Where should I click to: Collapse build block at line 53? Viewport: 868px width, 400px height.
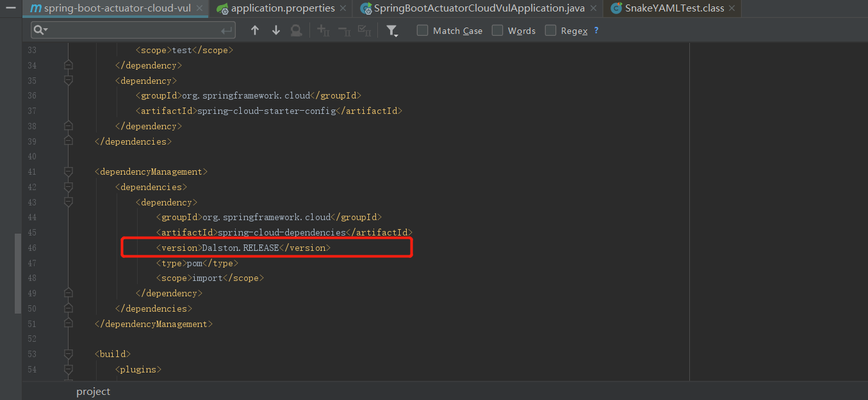69,354
